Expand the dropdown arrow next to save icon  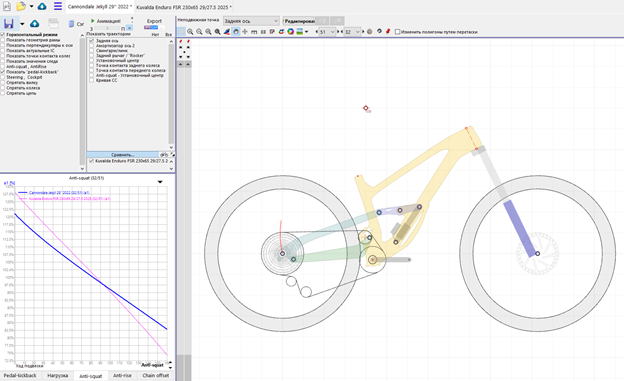tap(22, 24)
